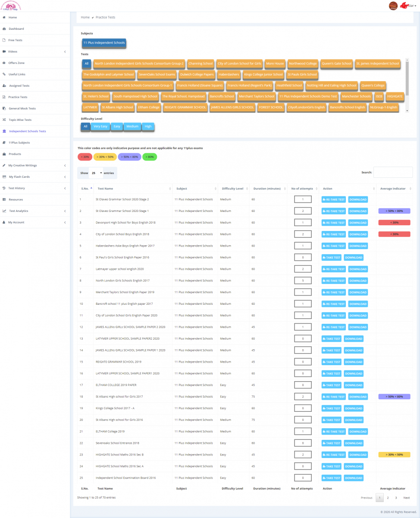Screen dimensions: 420x518
Task: Click the Test History clock icon
Action: [4, 188]
